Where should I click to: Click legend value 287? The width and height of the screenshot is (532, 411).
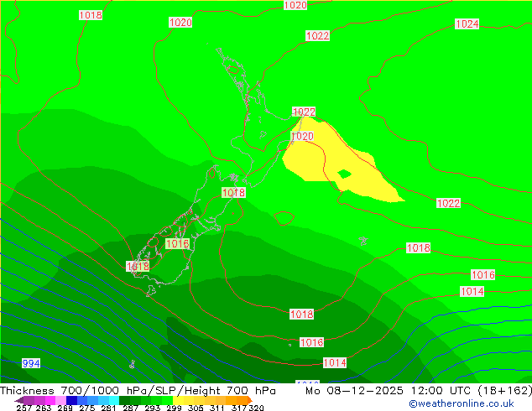coord(130,408)
